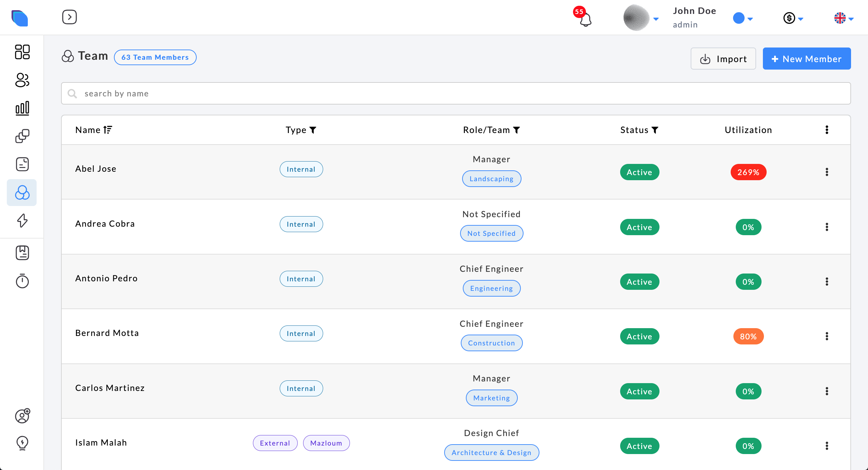868x470 pixels.
Task: Click the add user icon in sidebar
Action: tap(22, 416)
